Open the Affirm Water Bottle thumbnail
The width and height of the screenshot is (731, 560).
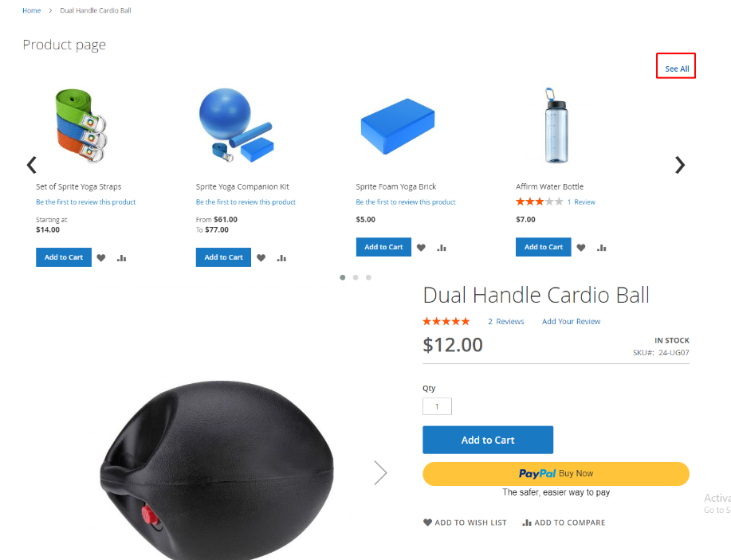point(556,126)
